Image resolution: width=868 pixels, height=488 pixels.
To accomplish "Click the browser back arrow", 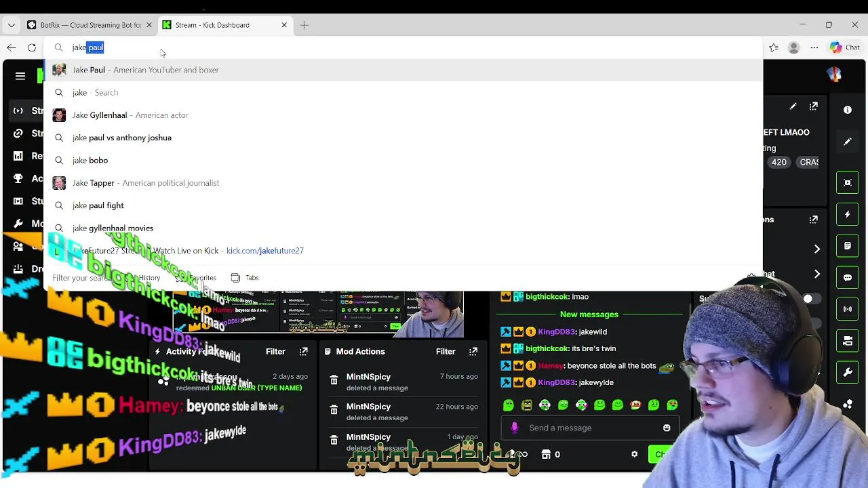I will click(12, 47).
